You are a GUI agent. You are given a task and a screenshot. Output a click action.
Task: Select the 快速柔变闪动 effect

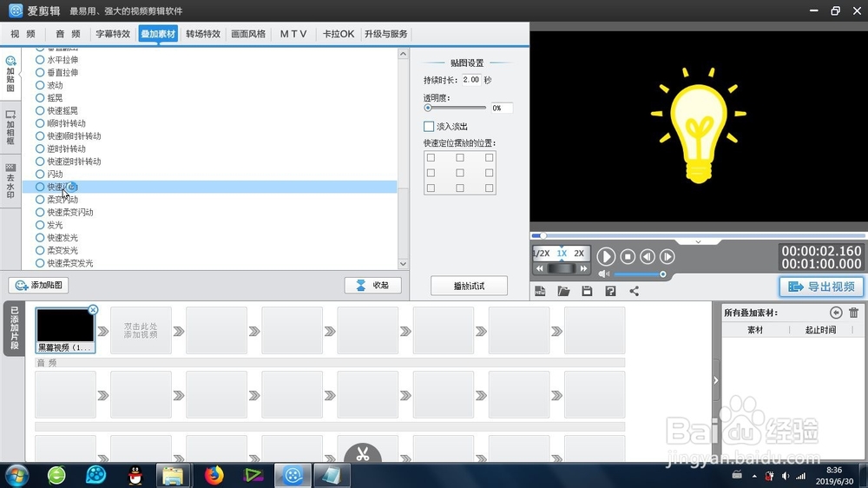(x=64, y=213)
